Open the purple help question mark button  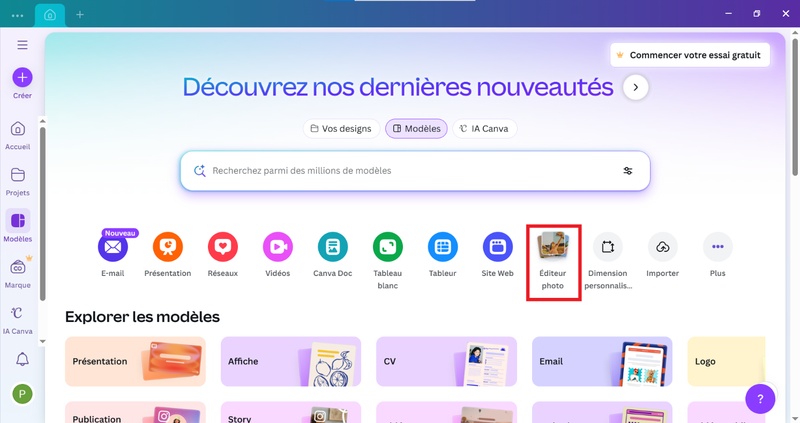point(760,399)
